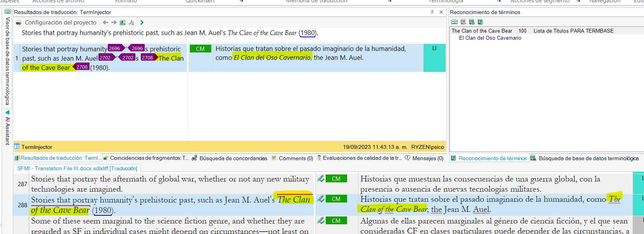Open Configuración del proyecto settings

(x=56, y=23)
